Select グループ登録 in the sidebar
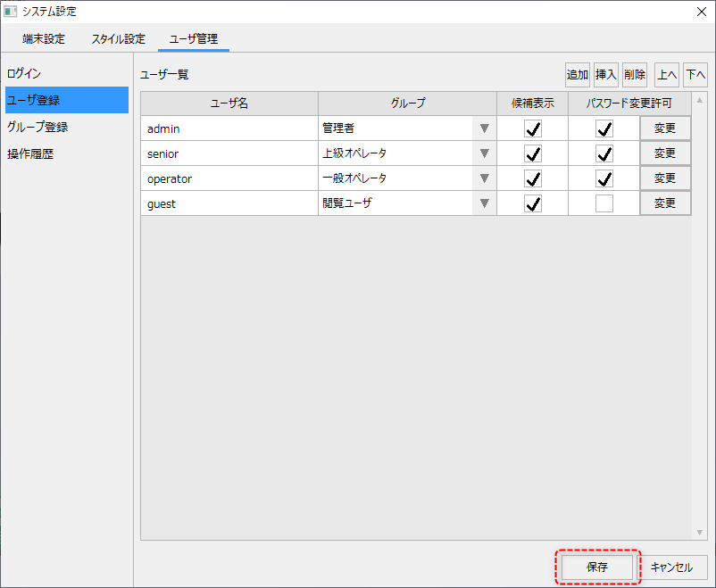The height and width of the screenshot is (588, 716). pyautogui.click(x=37, y=127)
